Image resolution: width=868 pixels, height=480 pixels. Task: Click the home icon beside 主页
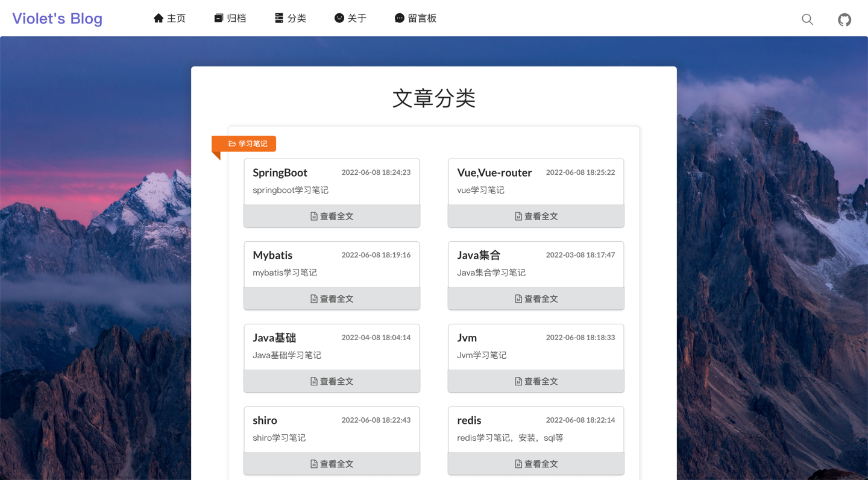coord(159,18)
